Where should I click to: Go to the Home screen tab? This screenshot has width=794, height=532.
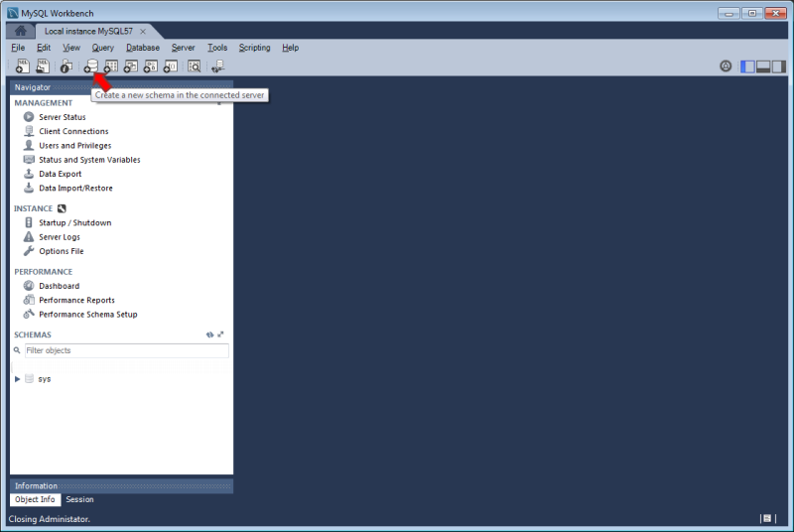pos(20,31)
